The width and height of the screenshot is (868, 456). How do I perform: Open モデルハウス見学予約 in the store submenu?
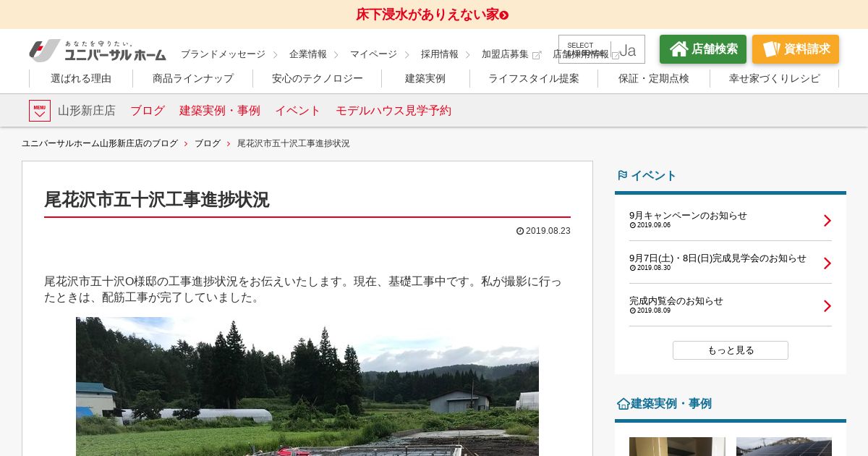[393, 111]
